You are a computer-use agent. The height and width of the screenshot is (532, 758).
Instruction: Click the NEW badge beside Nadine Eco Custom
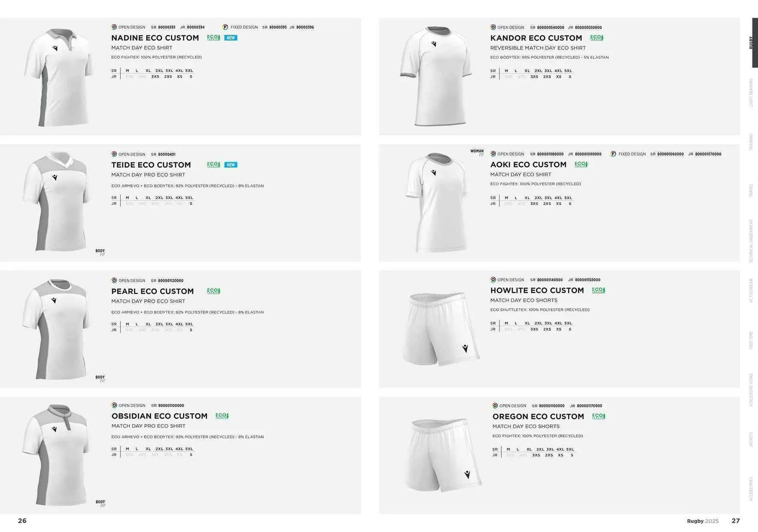[x=231, y=38]
